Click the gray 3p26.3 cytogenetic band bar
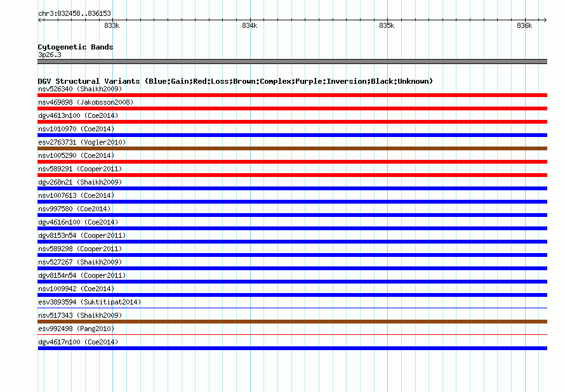 (292, 62)
